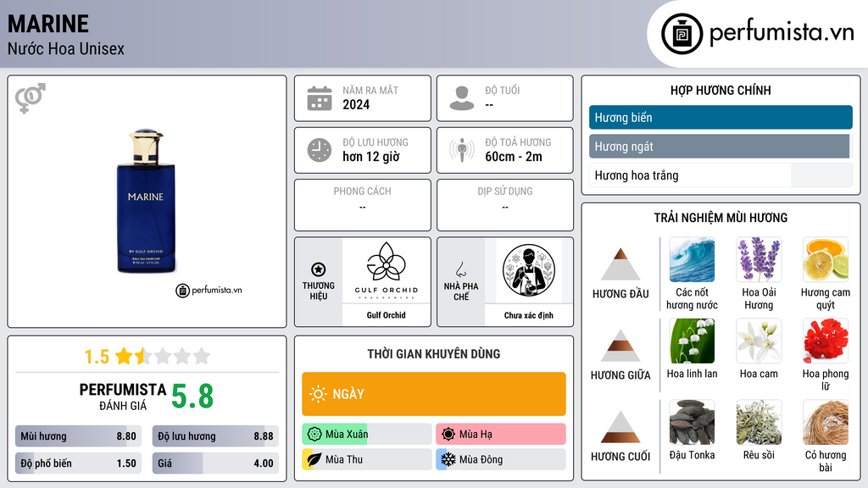The image size is (868, 488).
Task: Select the Hoa linh lan thumbnail
Action: point(692,341)
